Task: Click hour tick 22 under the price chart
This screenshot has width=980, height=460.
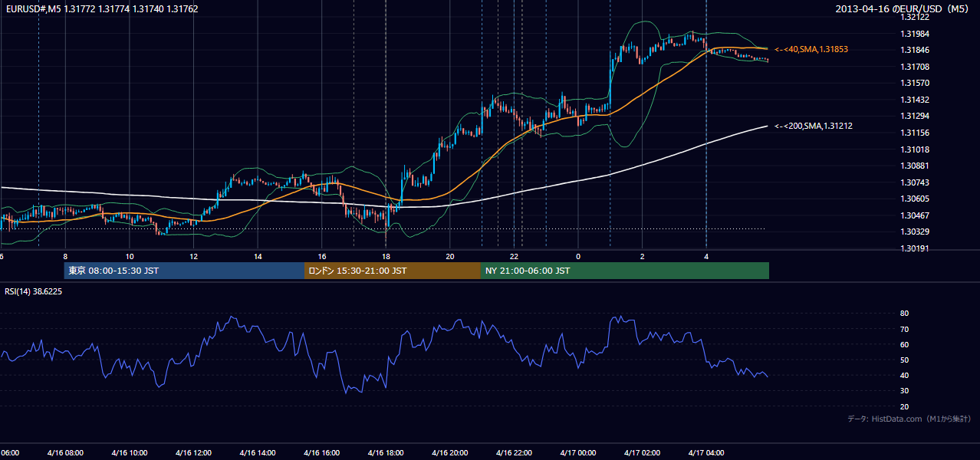Action: point(515,256)
